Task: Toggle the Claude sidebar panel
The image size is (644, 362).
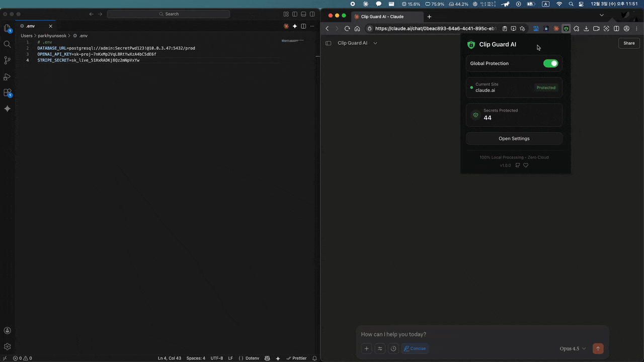Action: click(x=329, y=43)
